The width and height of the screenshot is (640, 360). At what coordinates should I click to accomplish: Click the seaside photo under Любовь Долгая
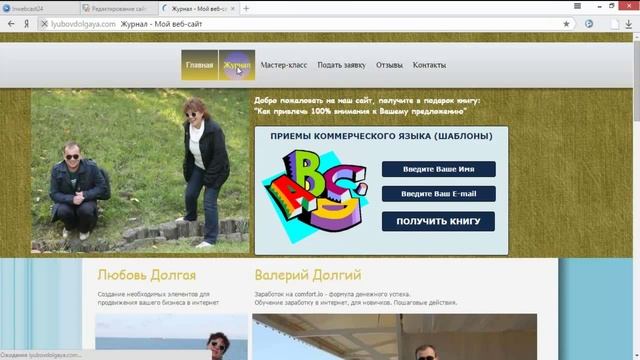pos(171,337)
